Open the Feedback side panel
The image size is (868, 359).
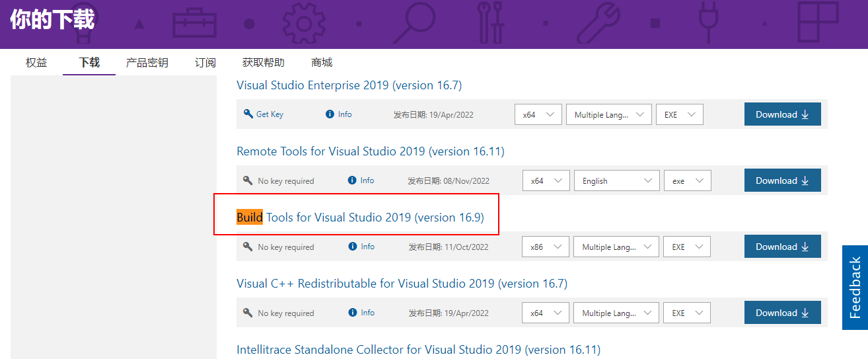click(x=855, y=288)
